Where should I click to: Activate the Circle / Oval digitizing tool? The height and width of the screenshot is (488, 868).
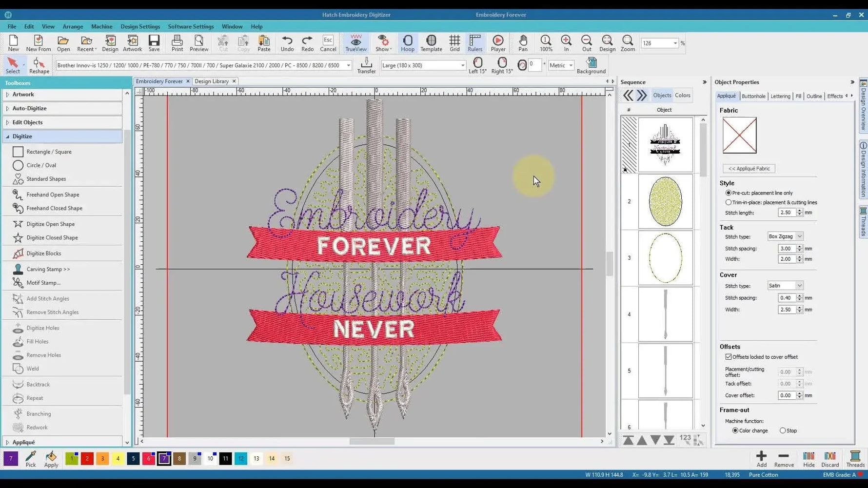tap(40, 165)
